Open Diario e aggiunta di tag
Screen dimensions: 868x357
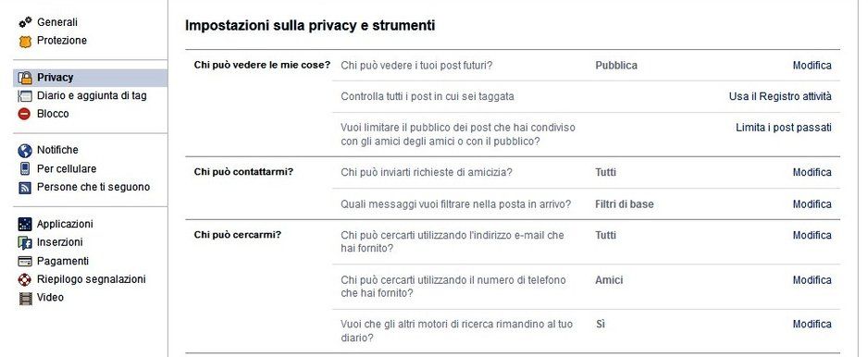coord(92,96)
